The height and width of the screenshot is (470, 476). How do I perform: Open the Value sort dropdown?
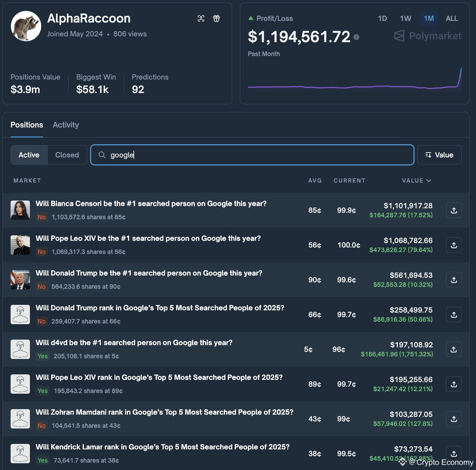tap(439, 155)
